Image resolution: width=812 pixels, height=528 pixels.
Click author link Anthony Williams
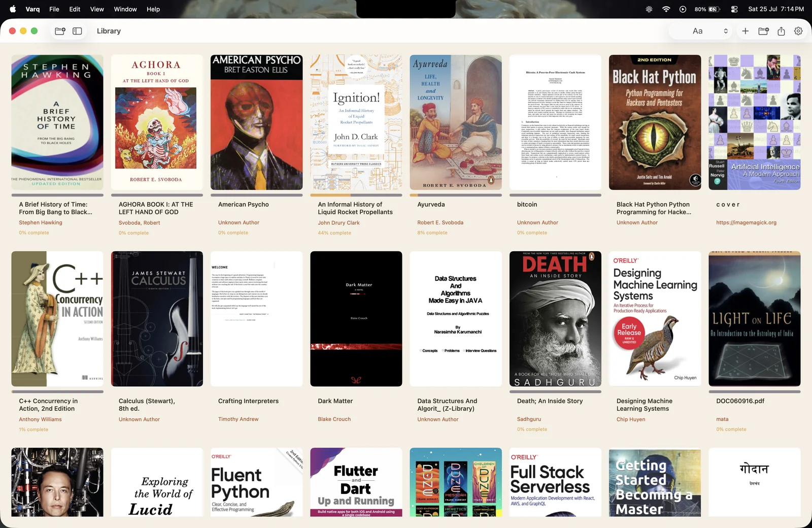[40, 419]
